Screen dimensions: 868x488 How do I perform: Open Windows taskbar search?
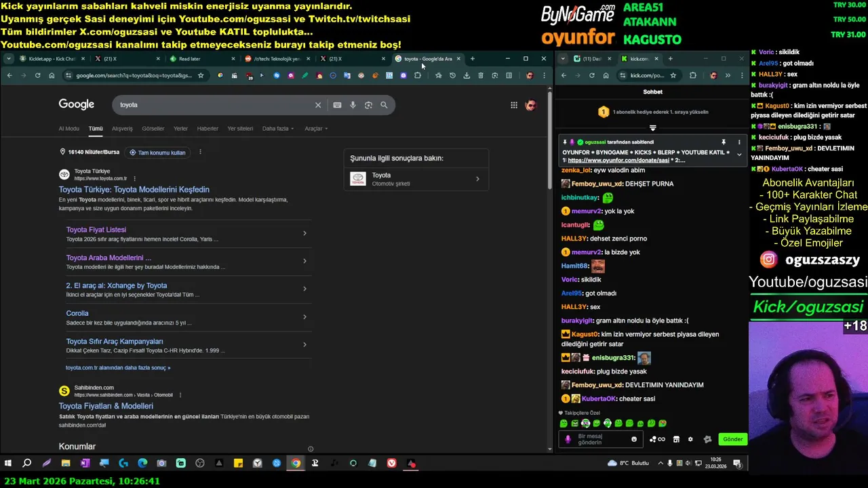(27, 464)
